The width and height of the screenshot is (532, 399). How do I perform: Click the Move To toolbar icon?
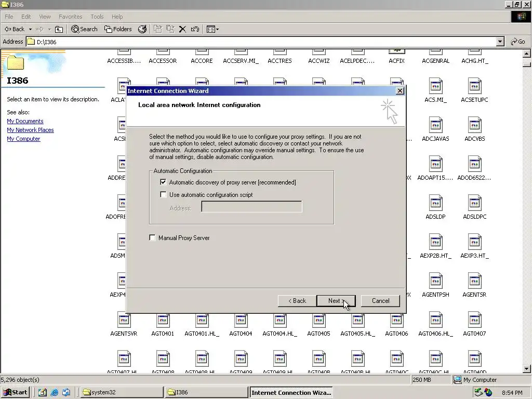[158, 29]
